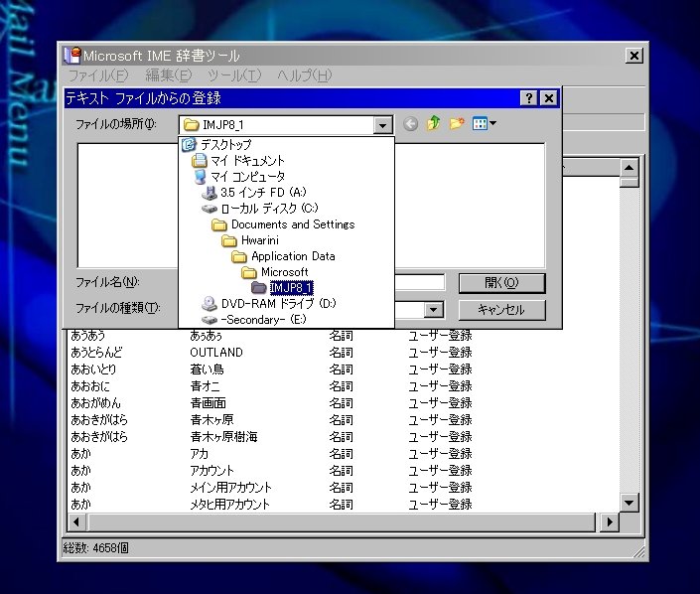700x594 pixels.
Task: Open the ファイルの種類 dropdown arrow
Action: point(433,310)
